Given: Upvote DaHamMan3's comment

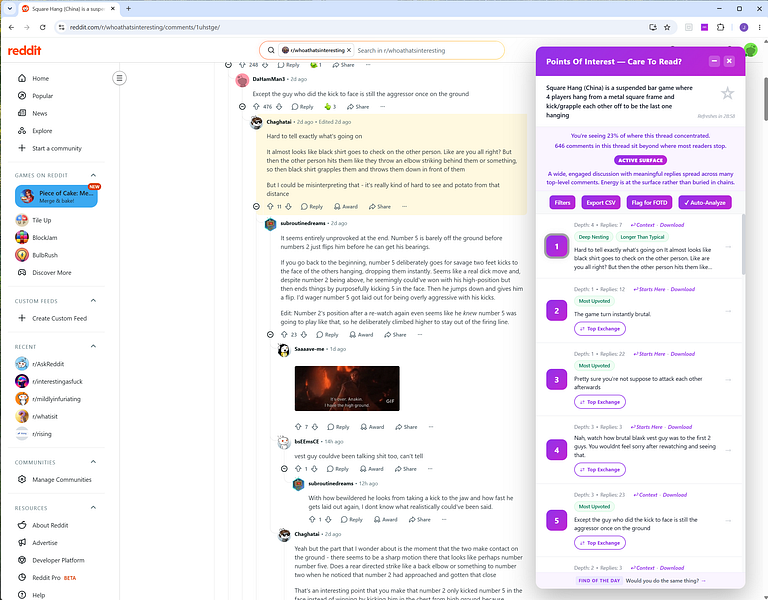Looking at the screenshot, I should tap(256, 106).
